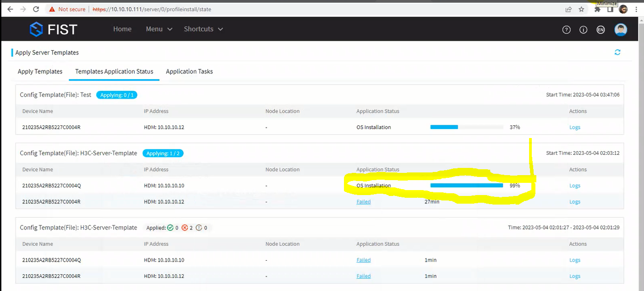644x291 pixels.
Task: Switch to the Apply Templates tab
Action: click(x=40, y=72)
